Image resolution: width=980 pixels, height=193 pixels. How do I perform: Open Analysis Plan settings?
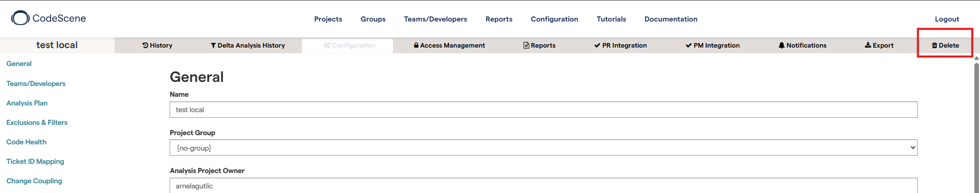click(27, 103)
